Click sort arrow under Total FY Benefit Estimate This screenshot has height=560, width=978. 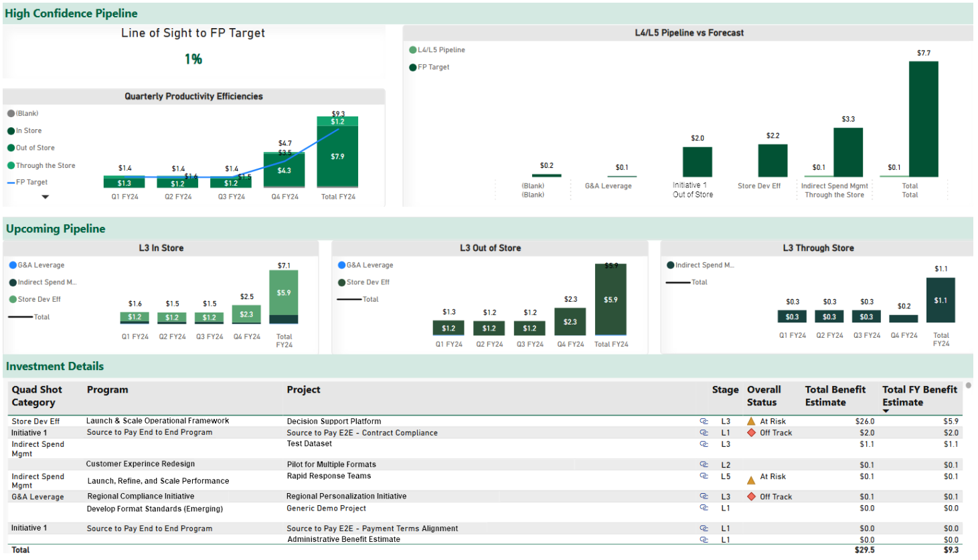tap(886, 411)
